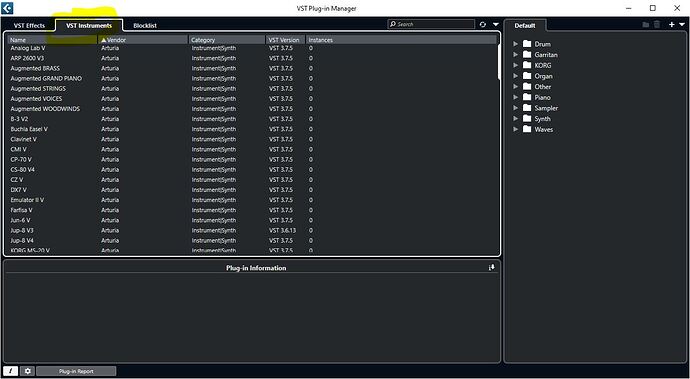The width and height of the screenshot is (690, 379).
Task: Click the icon at right of Plug-in Information header
Action: click(492, 267)
